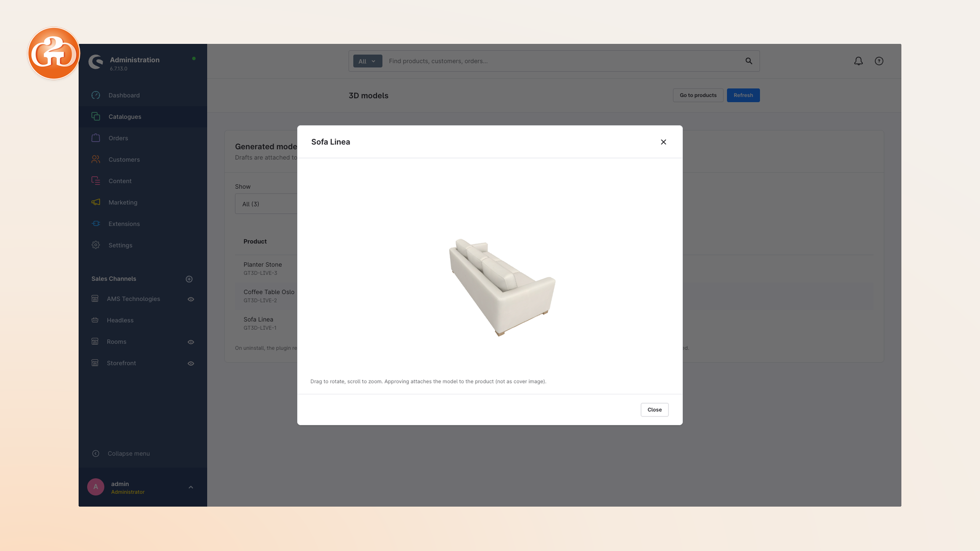This screenshot has height=551, width=980.
Task: Select the AMS Technologies sales channel
Action: 133,299
